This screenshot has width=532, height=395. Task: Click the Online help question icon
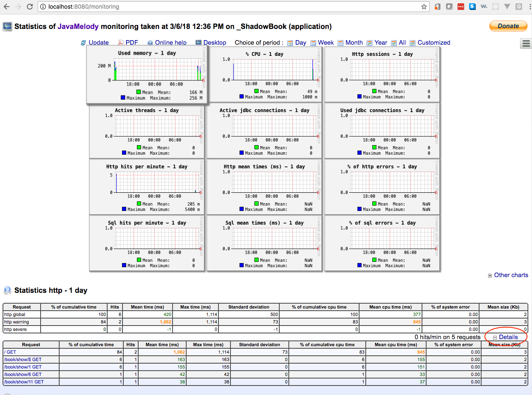150,43
